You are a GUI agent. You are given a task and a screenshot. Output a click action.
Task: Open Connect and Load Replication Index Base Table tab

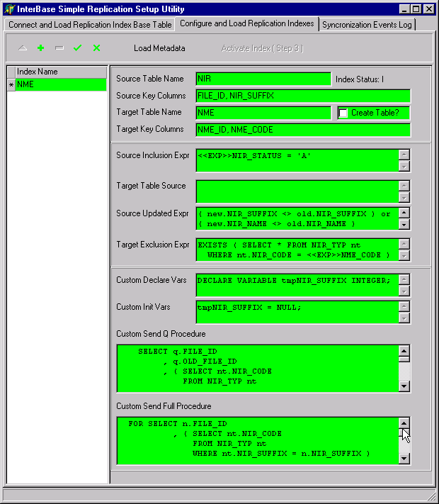90,25
